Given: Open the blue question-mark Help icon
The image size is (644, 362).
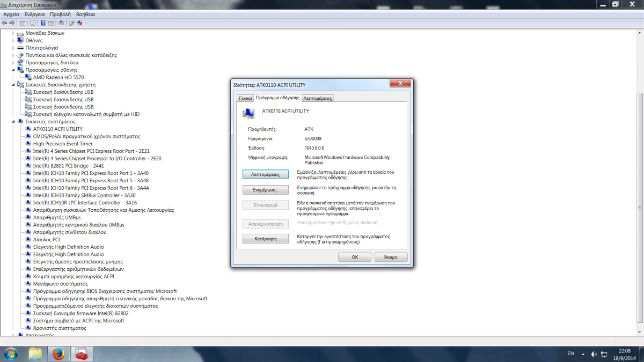Looking at the screenshot, I should 43,23.
